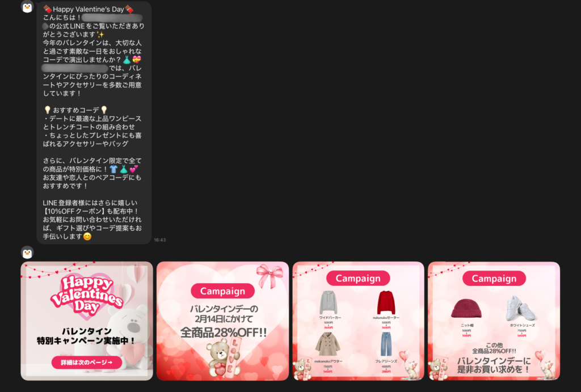Click the Campaign badge above the knit hat
Viewport: 581px width, 392px height.
[x=494, y=279]
